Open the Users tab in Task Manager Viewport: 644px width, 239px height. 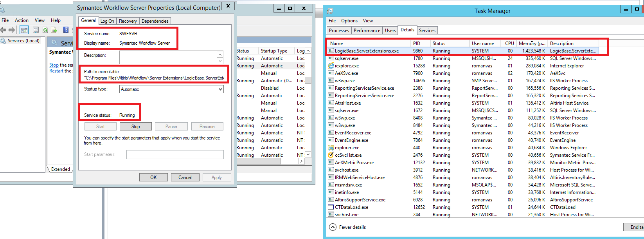pos(390,31)
